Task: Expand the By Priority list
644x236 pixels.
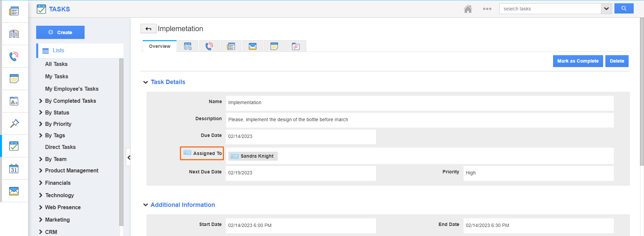Action: pyautogui.click(x=58, y=124)
